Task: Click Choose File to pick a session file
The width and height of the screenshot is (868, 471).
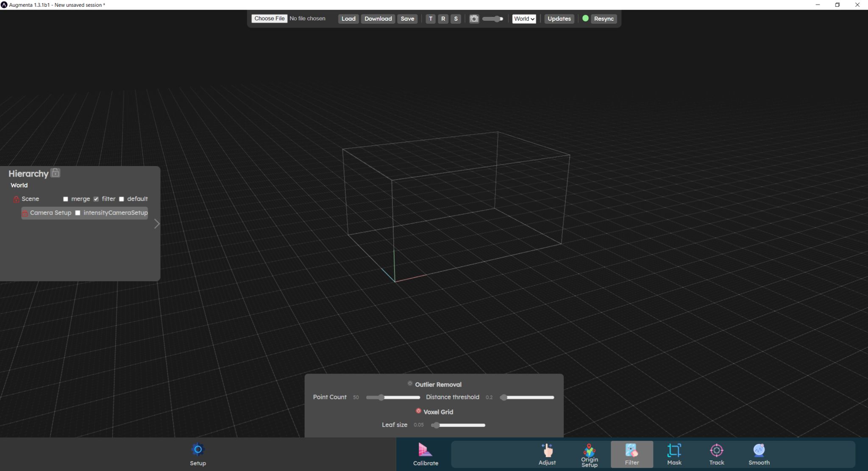Action: coord(269,18)
